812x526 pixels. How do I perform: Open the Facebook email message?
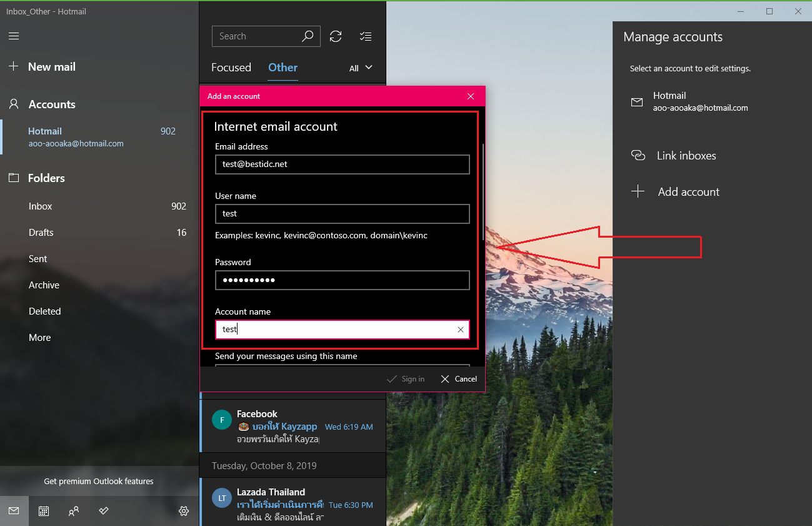coord(293,427)
